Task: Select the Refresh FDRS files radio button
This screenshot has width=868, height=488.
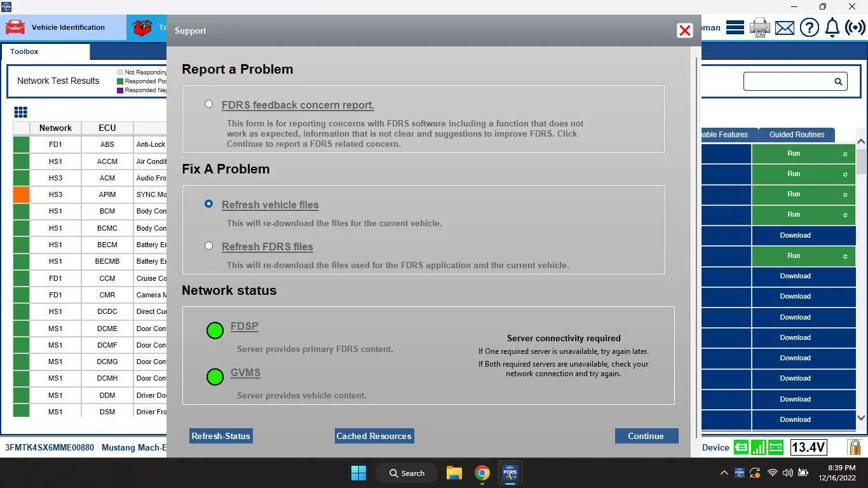Action: coord(208,245)
